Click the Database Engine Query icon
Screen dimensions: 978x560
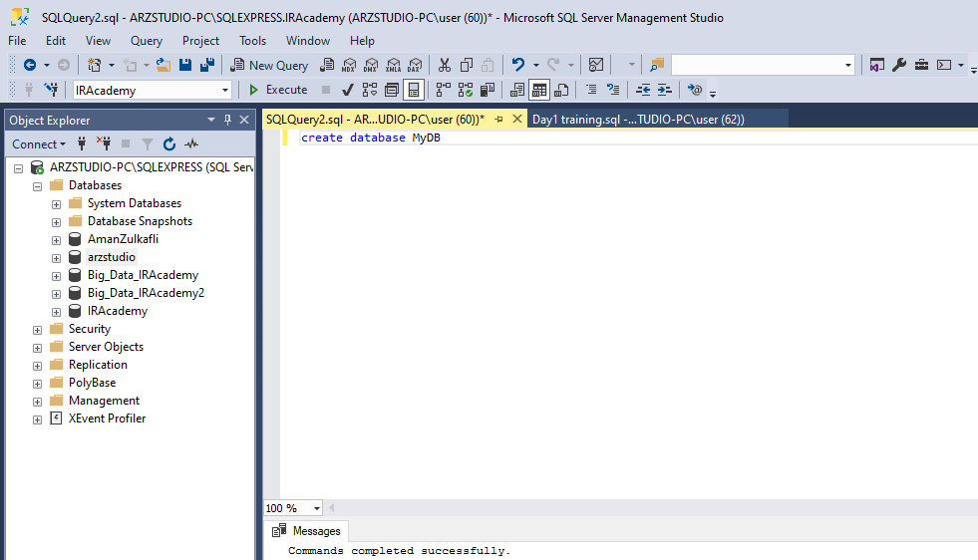pyautogui.click(x=327, y=65)
